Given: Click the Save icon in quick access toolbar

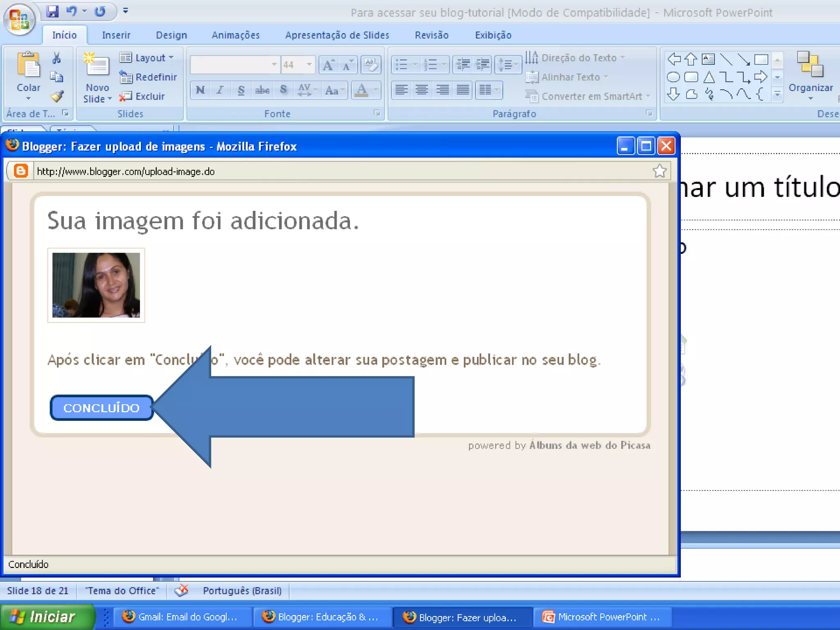Looking at the screenshot, I should (x=52, y=11).
